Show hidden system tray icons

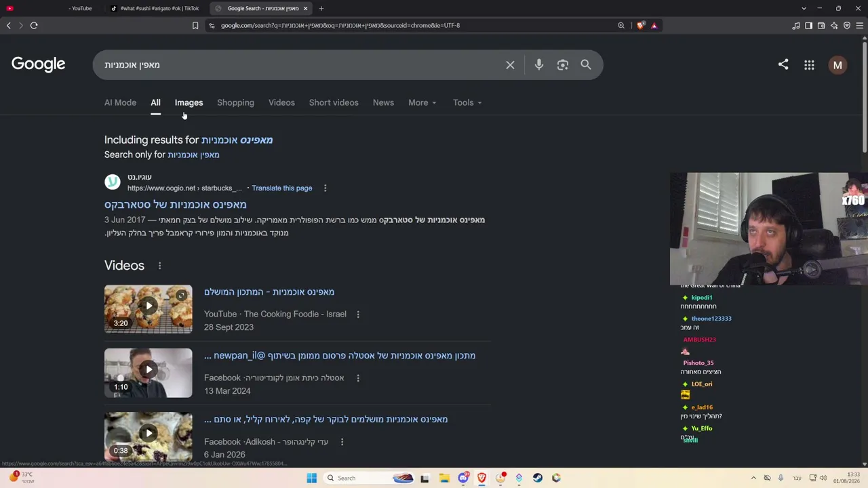[753, 478]
